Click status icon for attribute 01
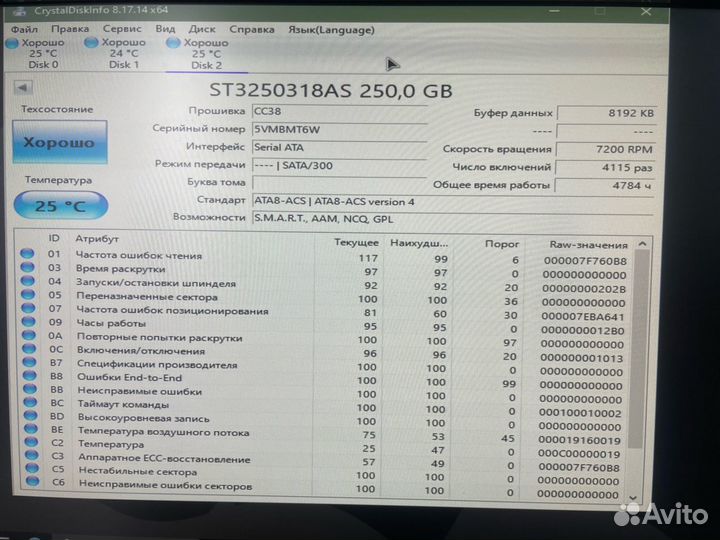Viewport: 720px width, 540px height. (27, 253)
